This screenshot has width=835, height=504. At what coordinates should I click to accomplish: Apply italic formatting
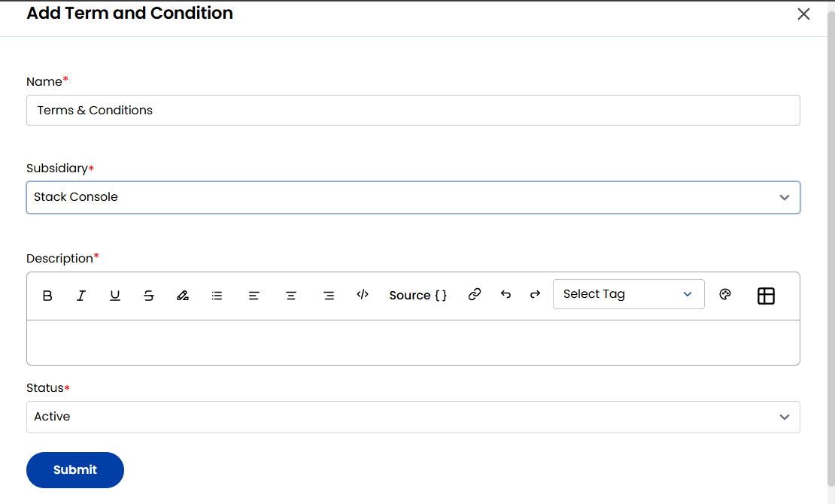tap(80, 295)
